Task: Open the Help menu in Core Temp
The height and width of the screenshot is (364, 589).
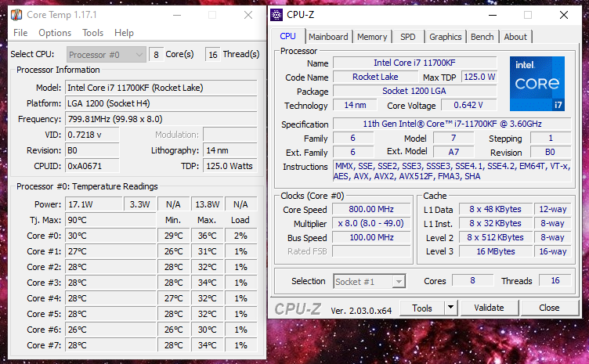Action: coord(124,33)
